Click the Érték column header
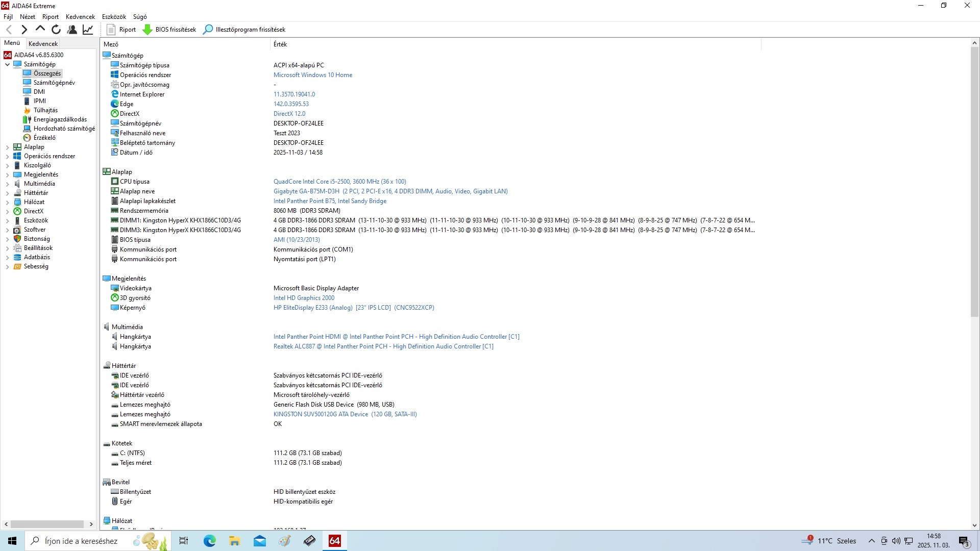The width and height of the screenshot is (980, 551). tap(280, 44)
